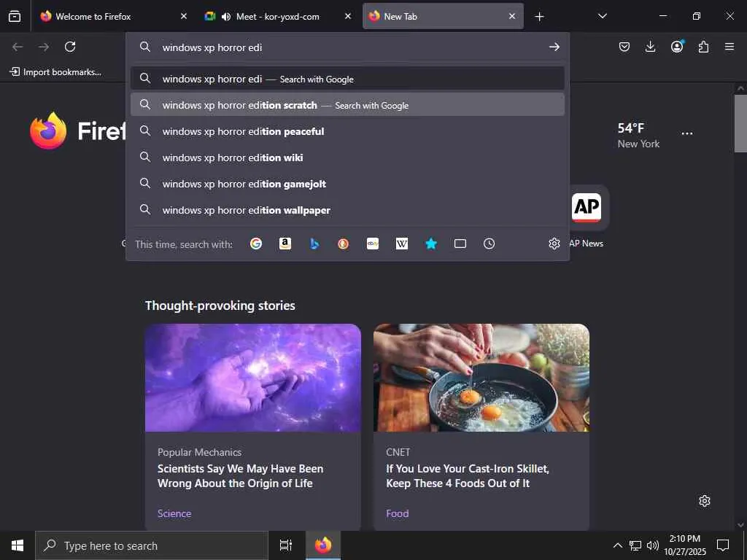Search this time with eBay

373,244
